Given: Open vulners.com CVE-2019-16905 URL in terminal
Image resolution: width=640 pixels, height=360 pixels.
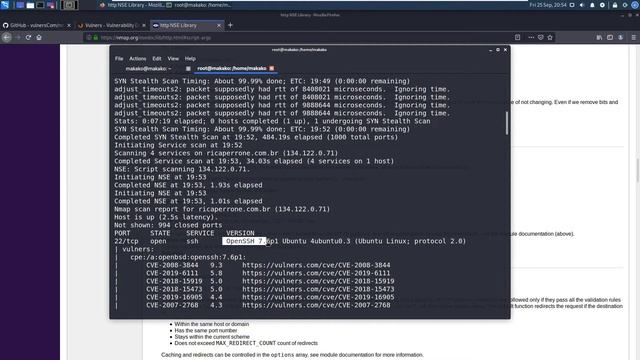Looking at the screenshot, I should click(x=318, y=297).
